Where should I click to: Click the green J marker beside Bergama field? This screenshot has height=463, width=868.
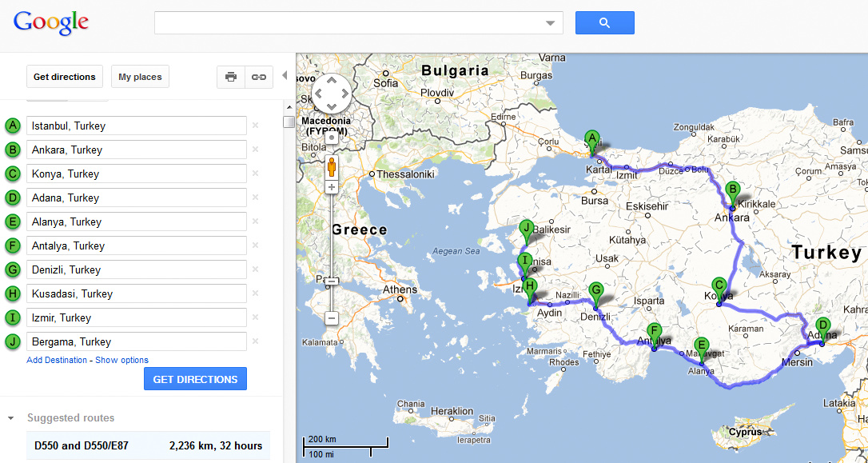12,341
